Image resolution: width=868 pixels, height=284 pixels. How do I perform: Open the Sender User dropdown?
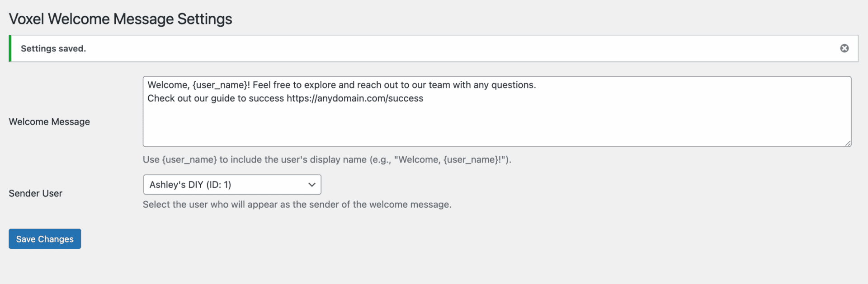click(x=232, y=185)
